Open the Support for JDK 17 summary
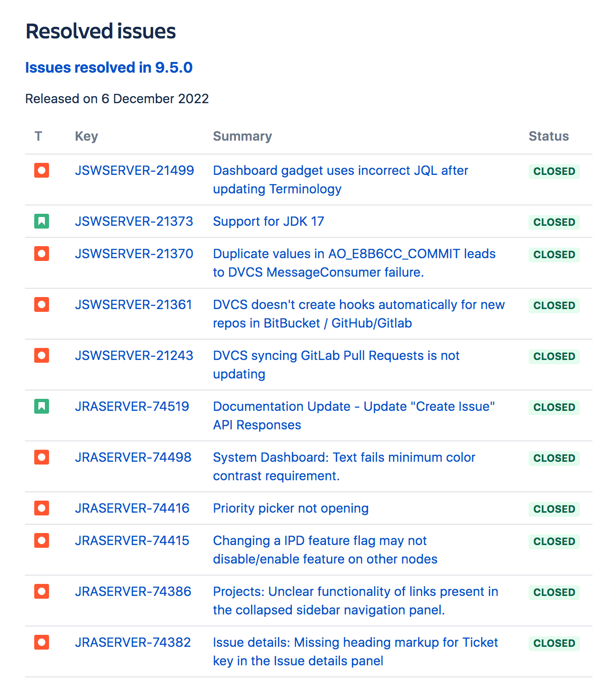Screen dimensions: 616x682 point(268,222)
